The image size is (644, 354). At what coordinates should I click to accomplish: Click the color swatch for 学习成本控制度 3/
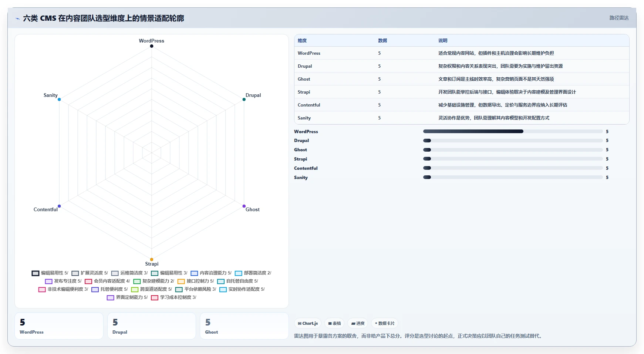(155, 298)
